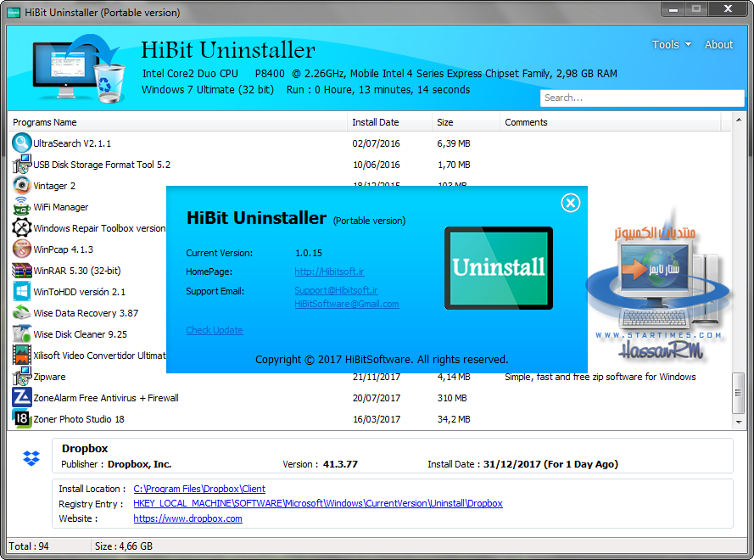Click the Check Update link
The height and width of the screenshot is (560, 754).
(214, 330)
